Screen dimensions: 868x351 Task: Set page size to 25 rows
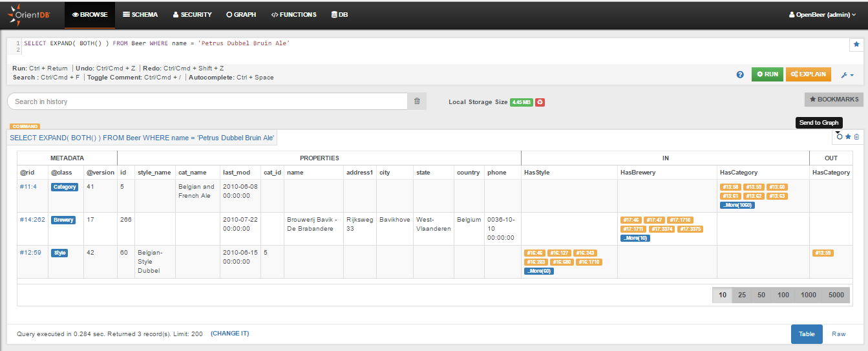pos(742,295)
